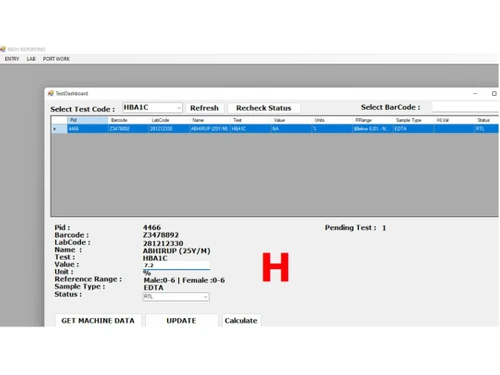Click grid cell with labcode 281212330
500x375 pixels.
click(x=169, y=129)
